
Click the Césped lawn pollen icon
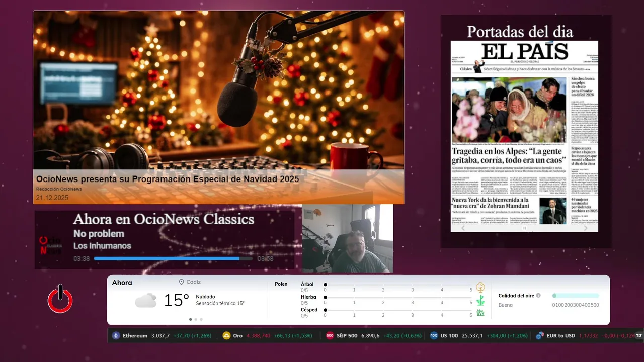(480, 313)
